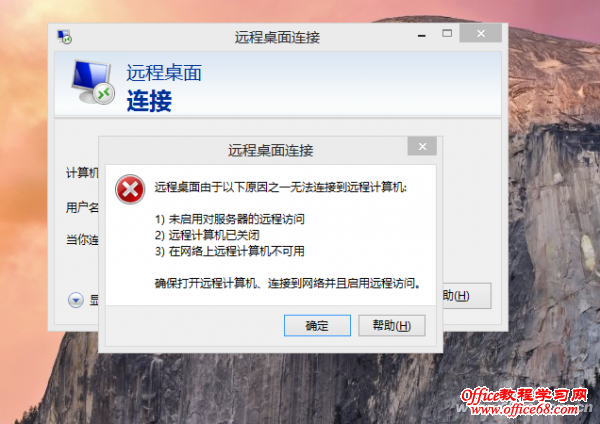Close the main 远程桌面连接 window
The image size is (600, 424).
[481, 34]
